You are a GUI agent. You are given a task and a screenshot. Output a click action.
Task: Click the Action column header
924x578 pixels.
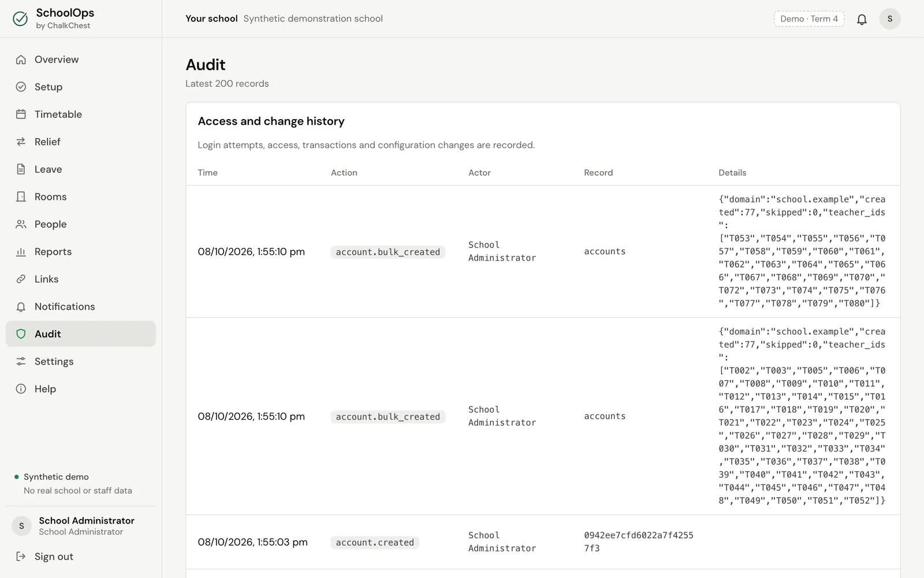point(344,173)
